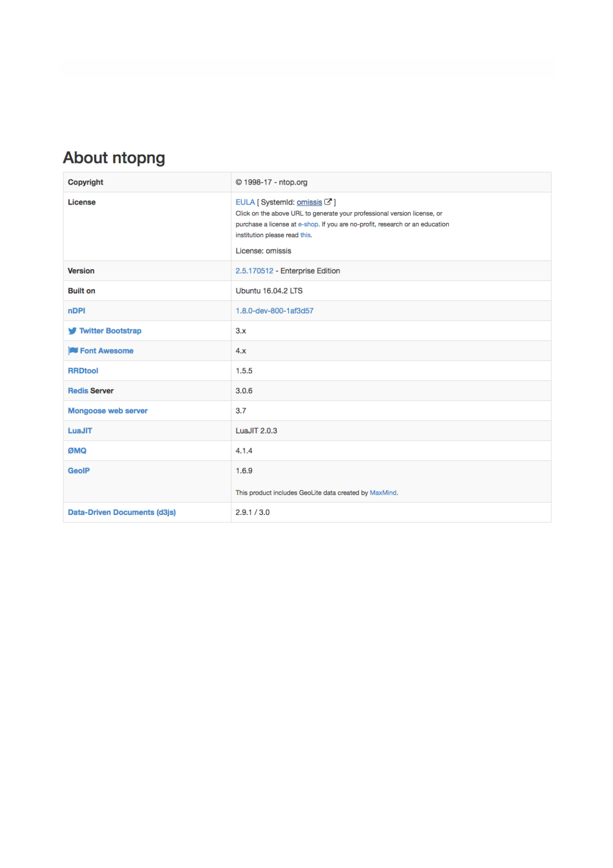Click the Font Awesome flag icon
Viewport: 613px width, 868px height.
[73, 350]
